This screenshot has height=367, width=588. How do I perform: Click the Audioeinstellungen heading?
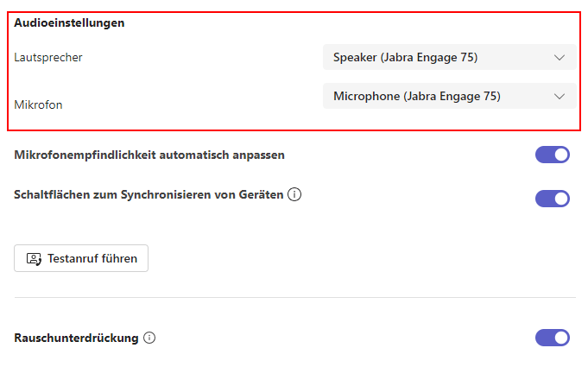coord(69,22)
